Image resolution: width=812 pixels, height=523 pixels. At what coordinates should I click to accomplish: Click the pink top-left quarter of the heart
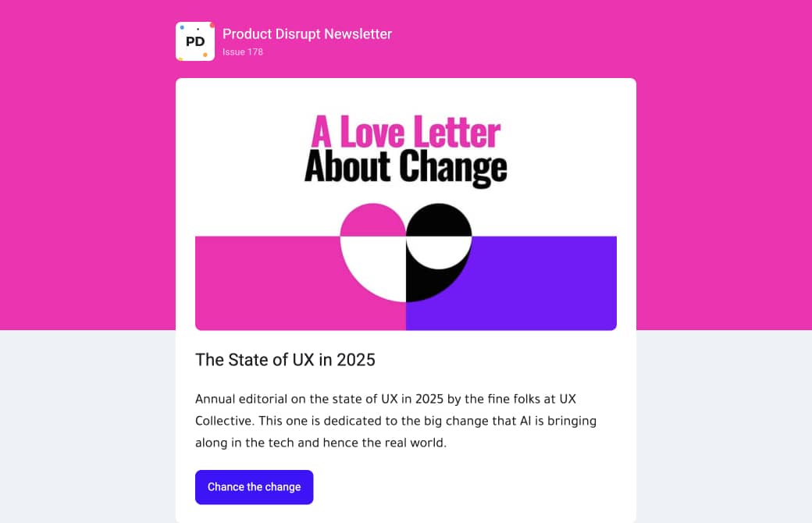pos(372,221)
